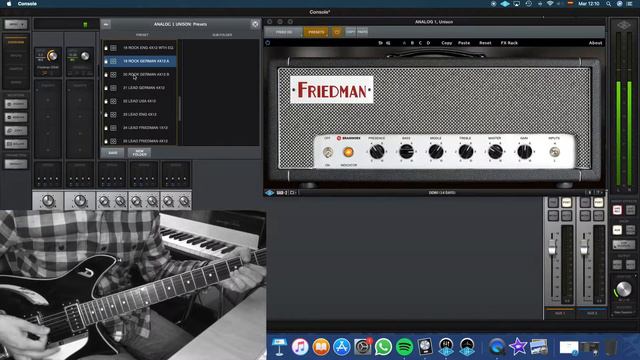Click Copy in the plugin toolbar
The width and height of the screenshot is (640, 360).
pos(447,43)
